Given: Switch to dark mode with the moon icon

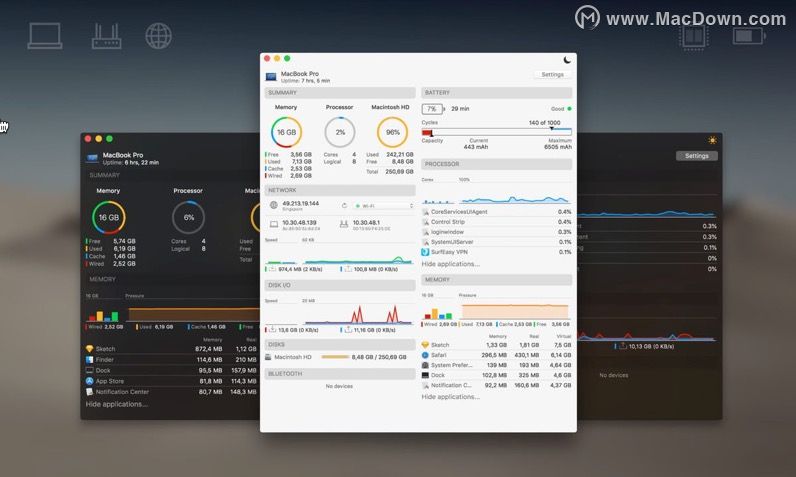Looking at the screenshot, I should 567,60.
